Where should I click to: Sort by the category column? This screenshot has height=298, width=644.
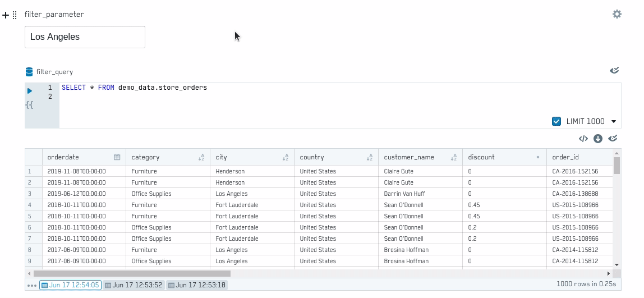(201, 158)
